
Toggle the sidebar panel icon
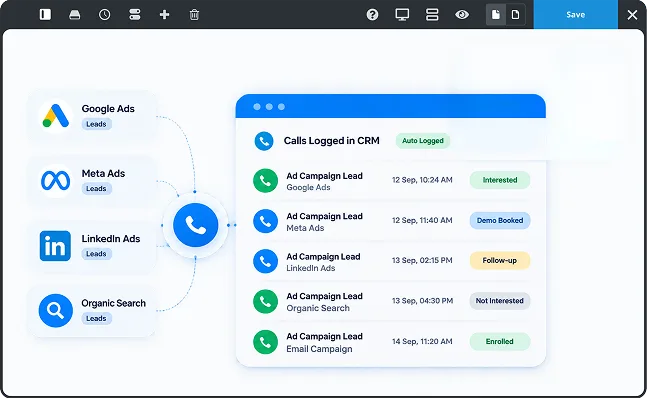coord(45,14)
